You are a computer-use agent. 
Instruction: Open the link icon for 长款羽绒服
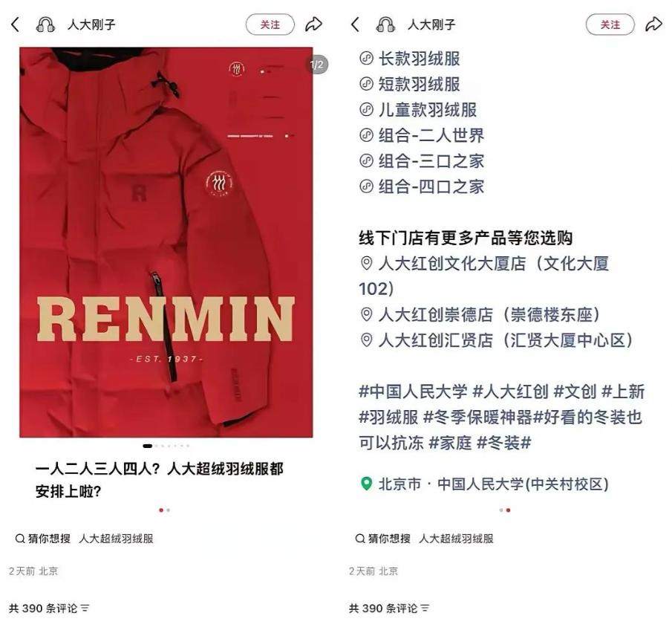point(366,59)
